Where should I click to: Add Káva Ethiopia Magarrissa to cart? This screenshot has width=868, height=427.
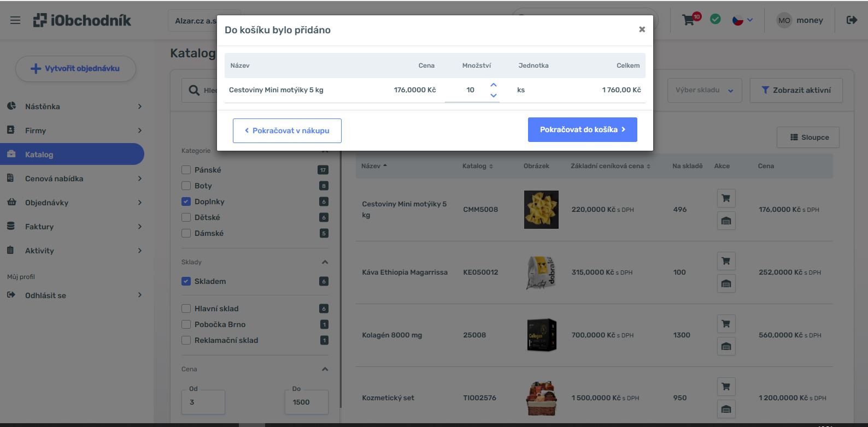[x=726, y=261]
